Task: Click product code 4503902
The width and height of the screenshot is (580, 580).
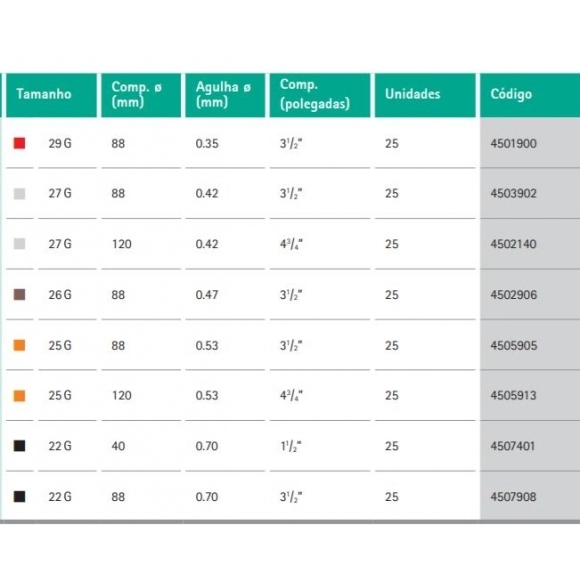Action: point(513,193)
